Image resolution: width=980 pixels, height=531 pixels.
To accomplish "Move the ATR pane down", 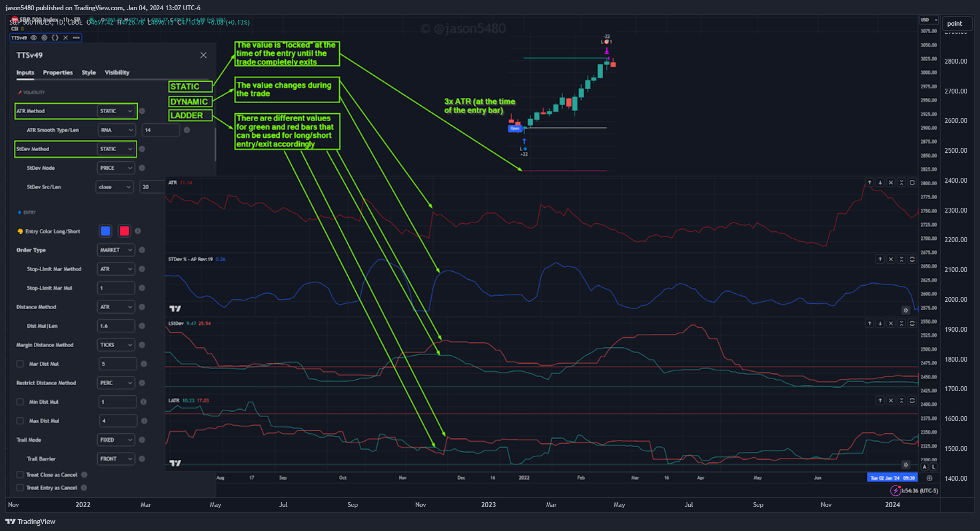I will 880,183.
